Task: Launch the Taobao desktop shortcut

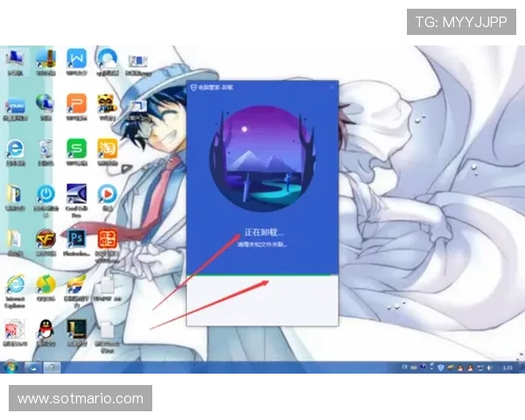Action: pos(108,147)
